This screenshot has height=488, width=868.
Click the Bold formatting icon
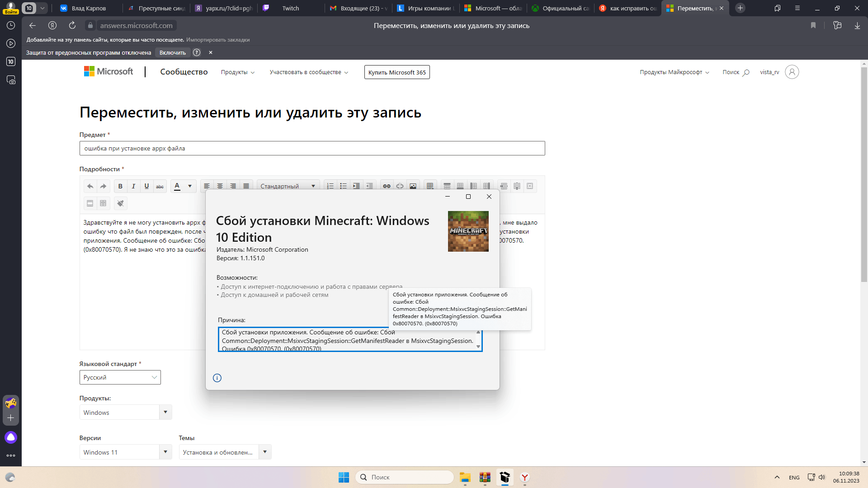[120, 186]
